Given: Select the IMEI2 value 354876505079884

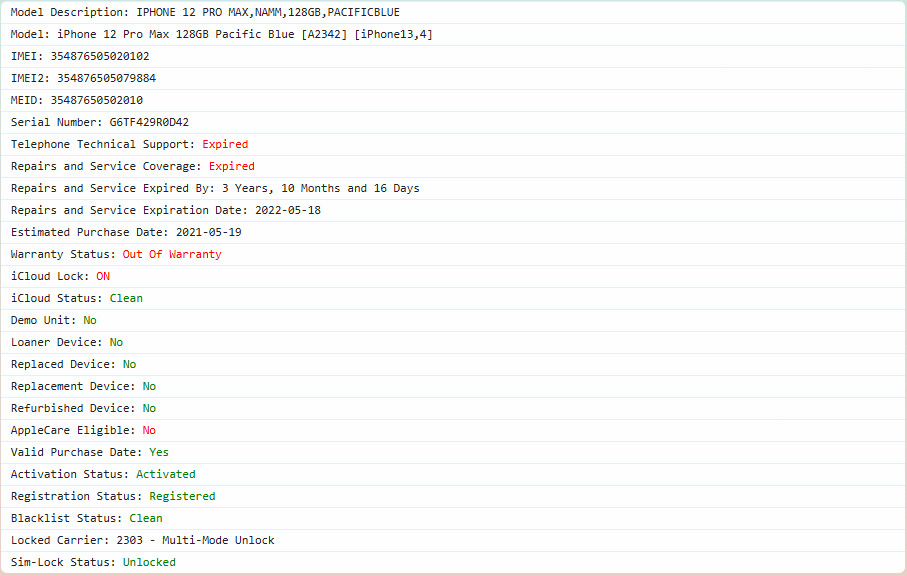Looking at the screenshot, I should pos(106,78).
